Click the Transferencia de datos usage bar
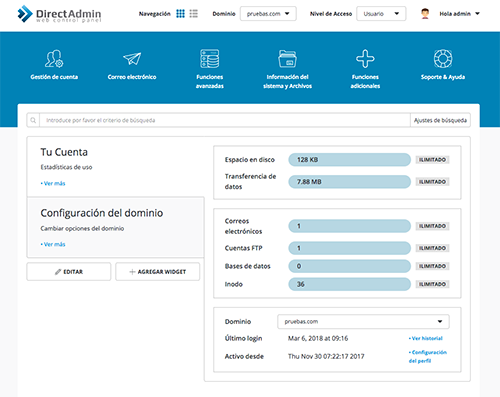500x397 pixels. (349, 182)
